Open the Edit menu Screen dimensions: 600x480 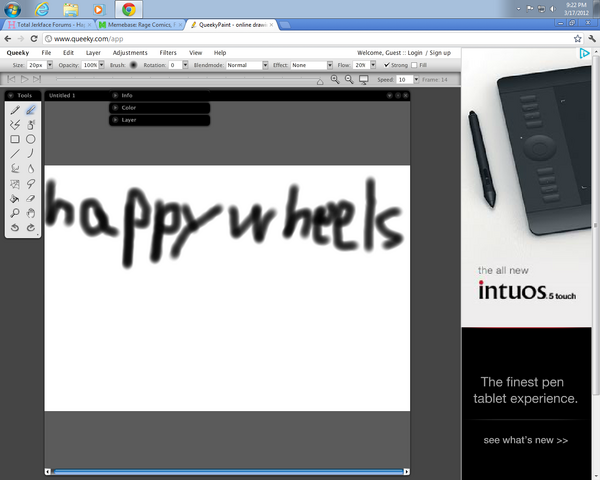click(68, 53)
